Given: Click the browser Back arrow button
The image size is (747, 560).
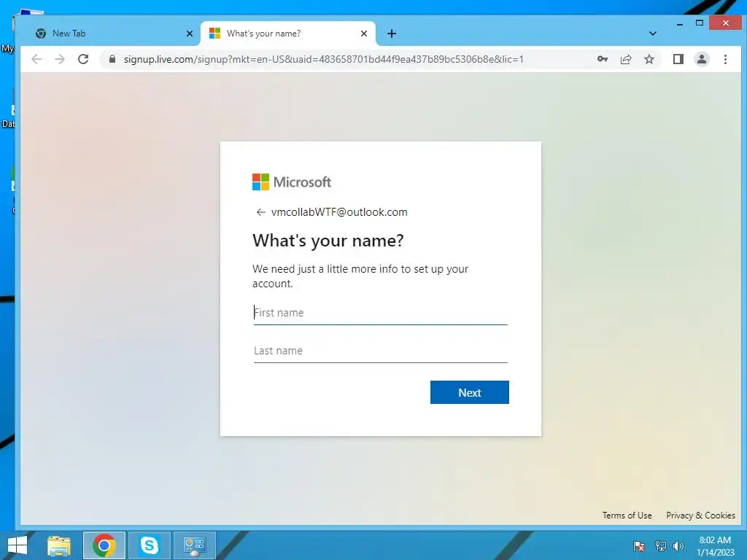Looking at the screenshot, I should click(36, 59).
